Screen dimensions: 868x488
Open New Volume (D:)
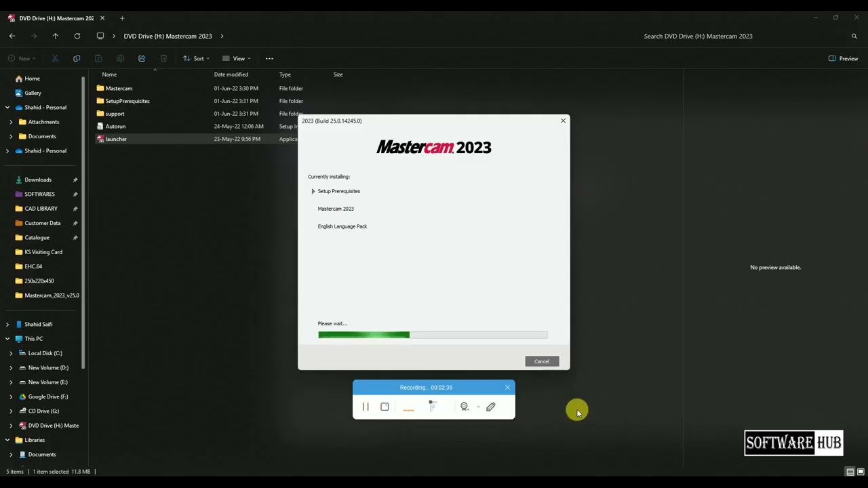pos(48,367)
